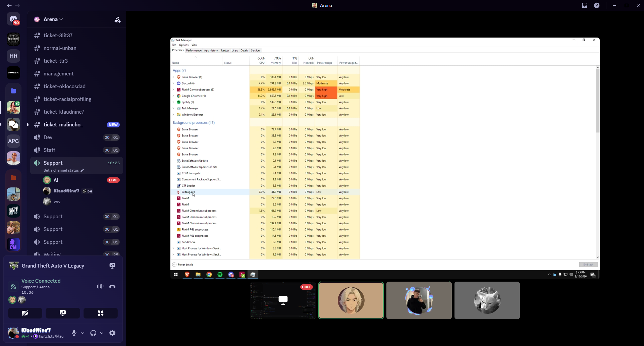Expand Brave Browser (6) row in Task Manager
644x346 pixels.
(173, 77)
